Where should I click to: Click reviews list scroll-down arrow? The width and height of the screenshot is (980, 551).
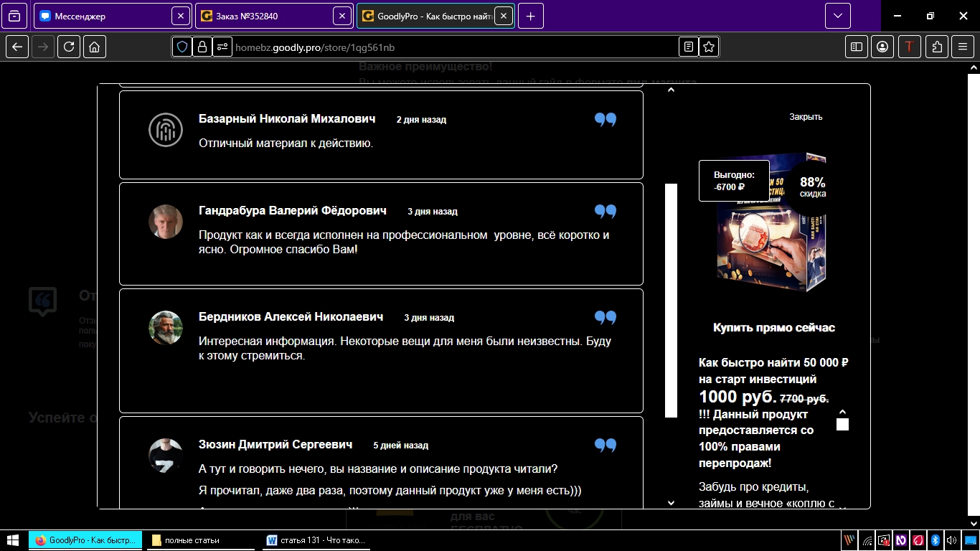pos(671,503)
